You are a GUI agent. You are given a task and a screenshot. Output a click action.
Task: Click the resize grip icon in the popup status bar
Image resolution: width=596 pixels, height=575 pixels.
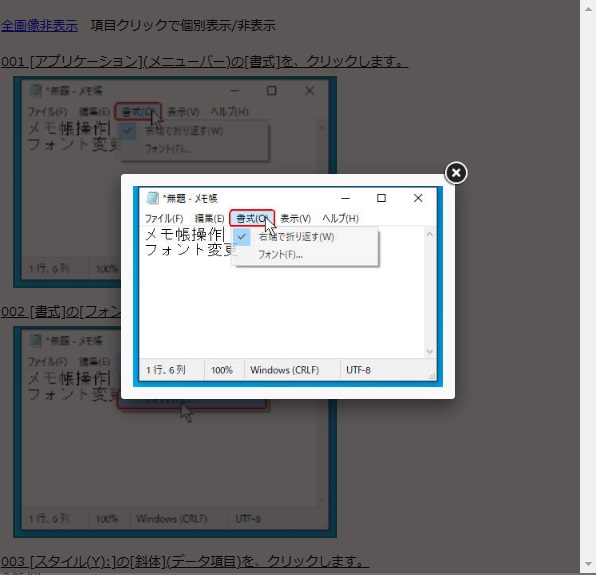[x=432, y=376]
